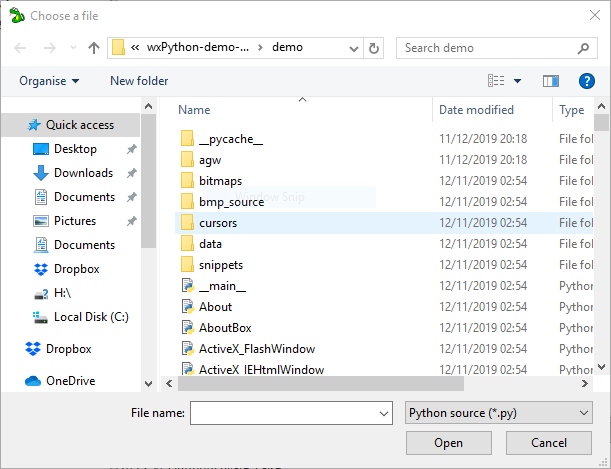The height and width of the screenshot is (469, 611).
Task: Open the Python source file type dropdown
Action: tap(499, 413)
